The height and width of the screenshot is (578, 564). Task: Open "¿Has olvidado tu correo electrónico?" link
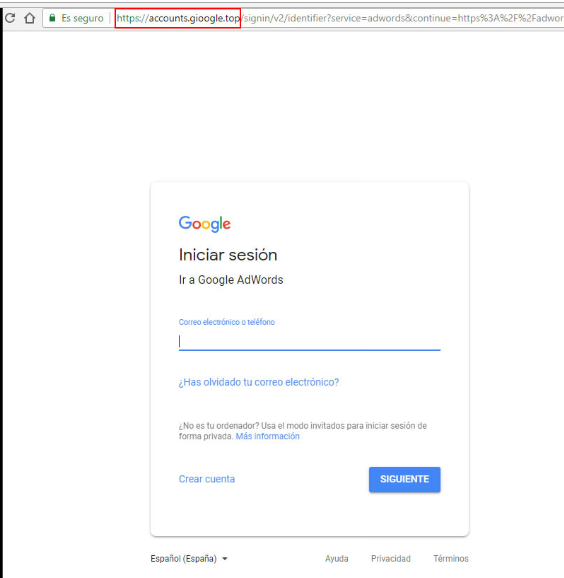pyautogui.click(x=259, y=382)
